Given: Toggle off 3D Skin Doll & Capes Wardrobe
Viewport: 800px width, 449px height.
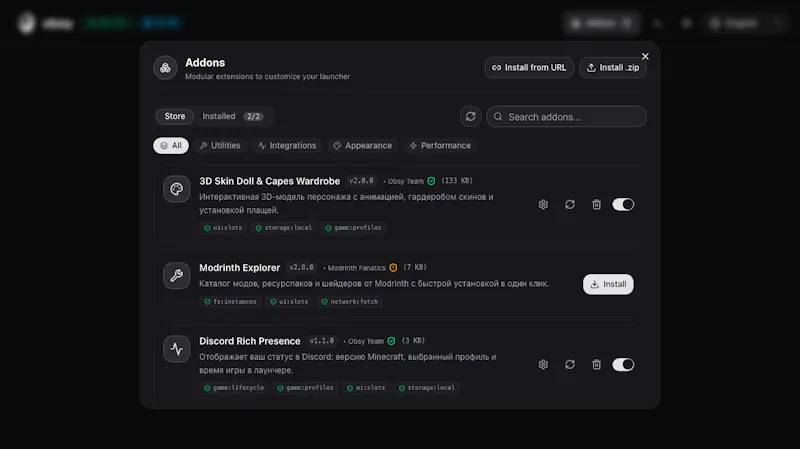Looking at the screenshot, I should 623,205.
